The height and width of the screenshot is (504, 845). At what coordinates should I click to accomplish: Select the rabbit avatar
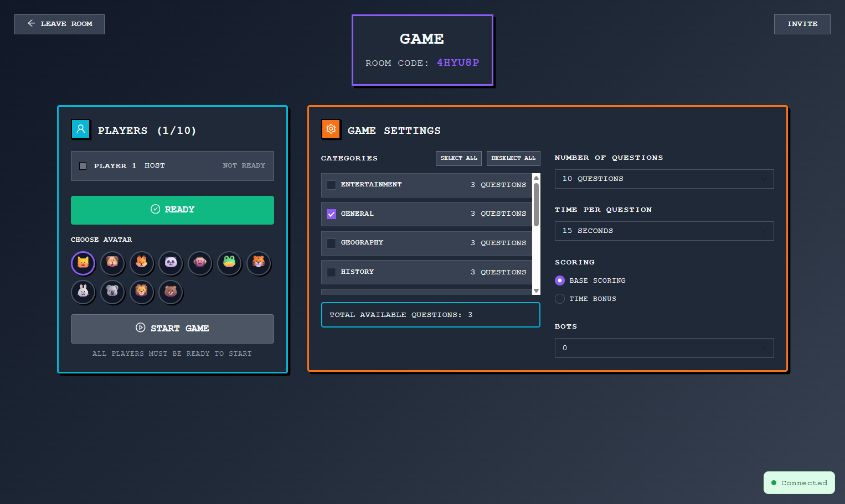pyautogui.click(x=83, y=292)
